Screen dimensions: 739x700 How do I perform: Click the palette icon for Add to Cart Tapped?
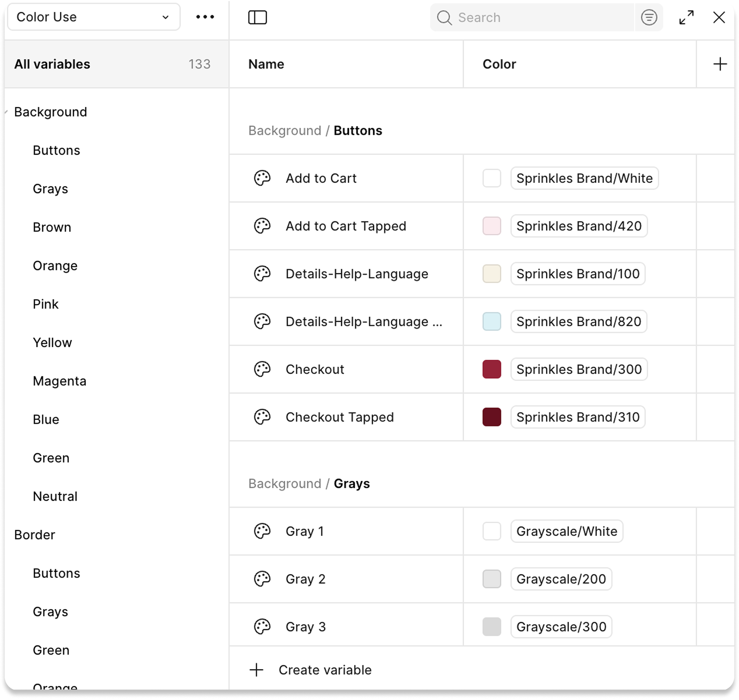pos(262,226)
